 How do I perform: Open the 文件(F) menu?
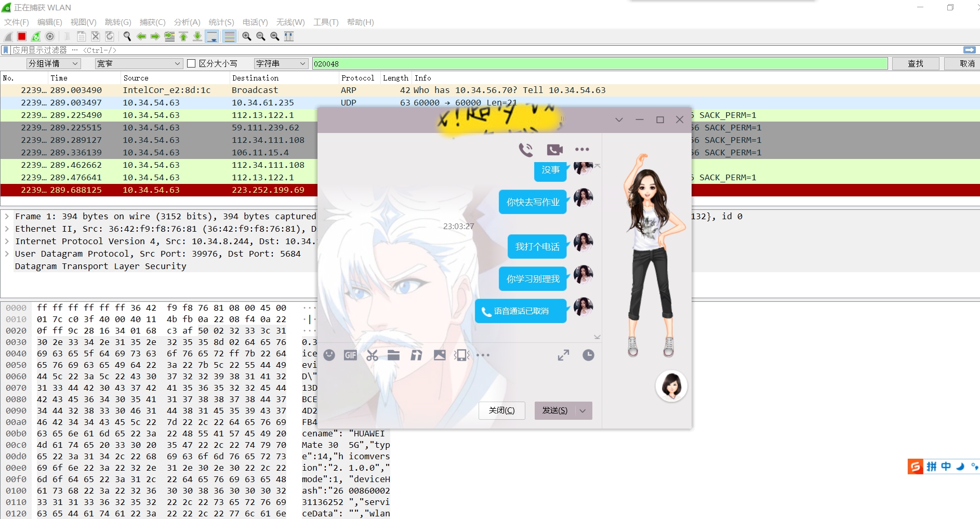click(x=17, y=22)
